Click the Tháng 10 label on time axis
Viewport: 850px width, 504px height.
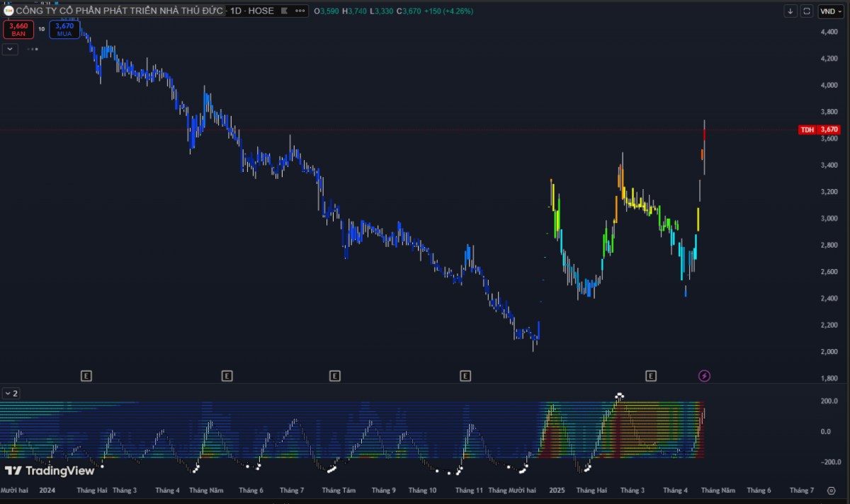[422, 490]
